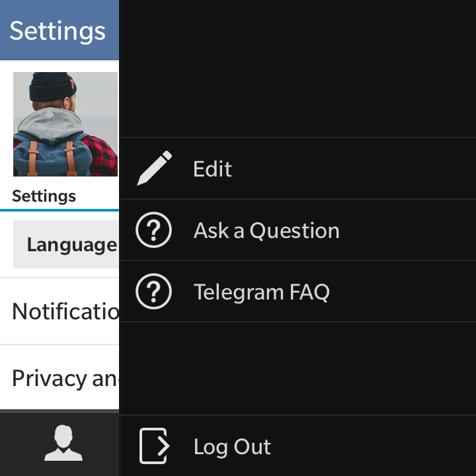The width and height of the screenshot is (476, 476).
Task: Open the profile silhouette icon in bottom bar
Action: [x=63, y=444]
